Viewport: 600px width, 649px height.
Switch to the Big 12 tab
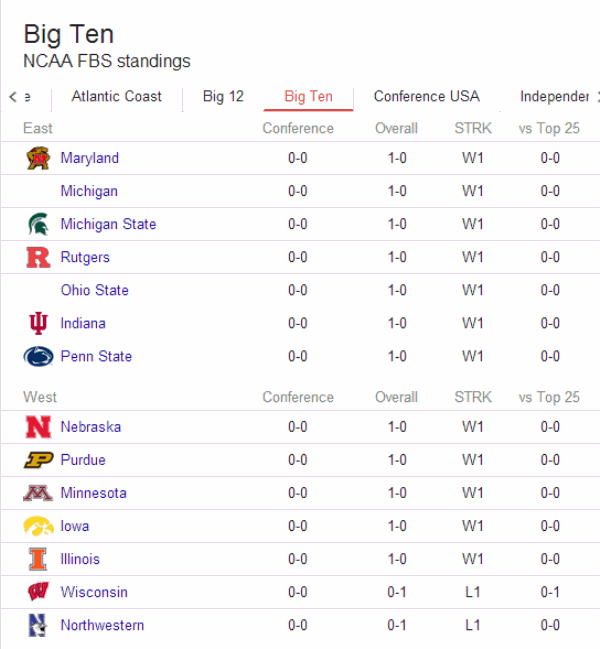point(223,96)
